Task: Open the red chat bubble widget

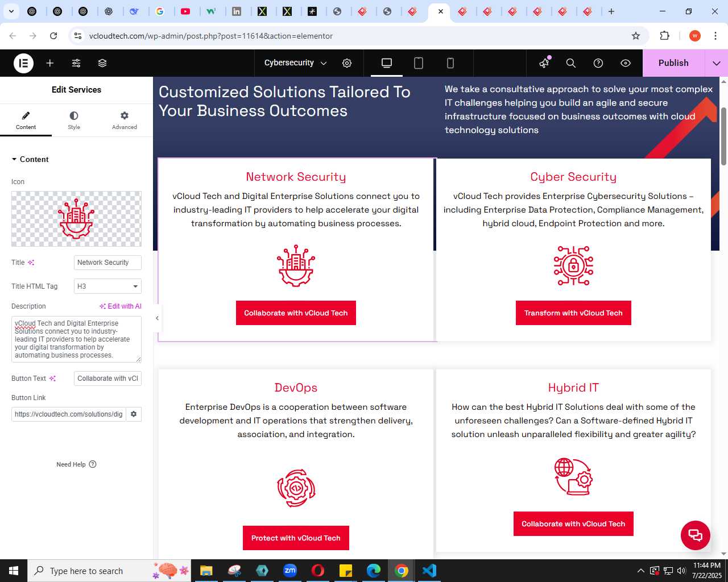Action: click(696, 535)
